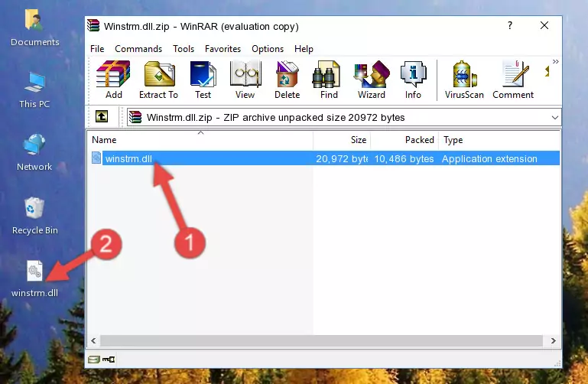Click the horizontal scrollbar right arrow
This screenshot has height=384, width=588.
(x=553, y=340)
